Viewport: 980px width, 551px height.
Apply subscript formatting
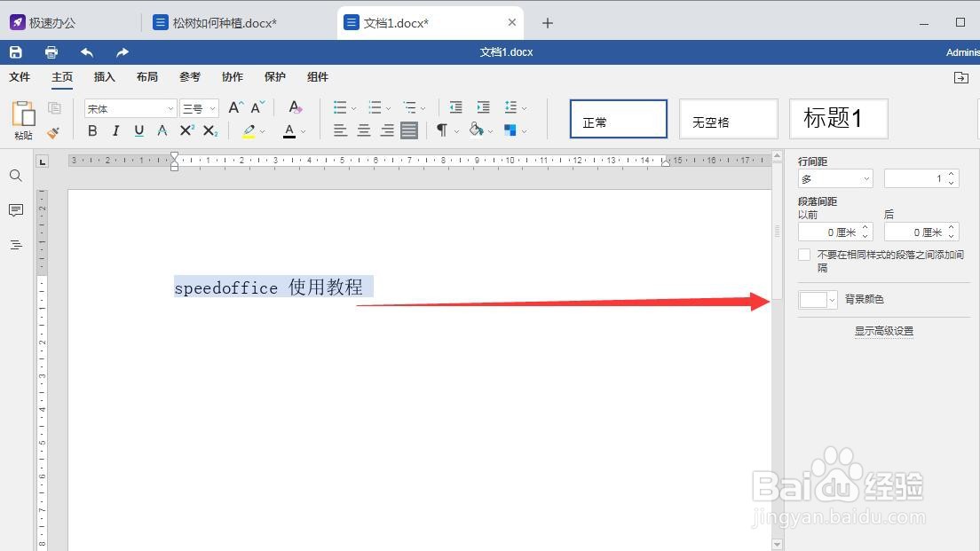coord(209,130)
